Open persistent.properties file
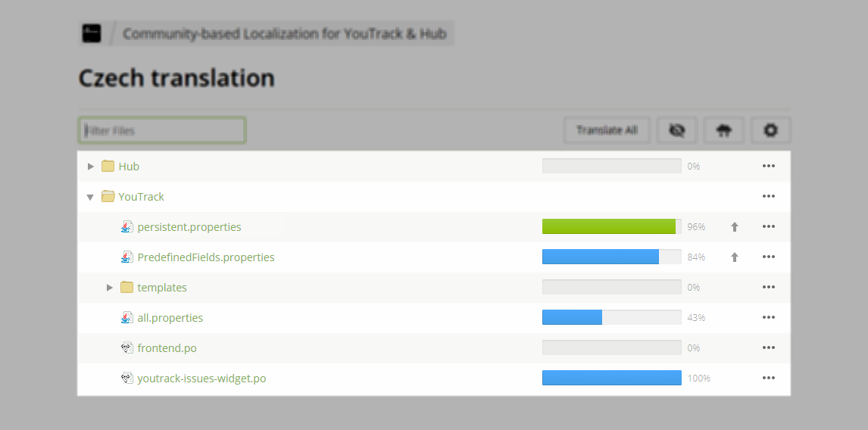Screen dimensions: 868x430 pyautogui.click(x=189, y=227)
